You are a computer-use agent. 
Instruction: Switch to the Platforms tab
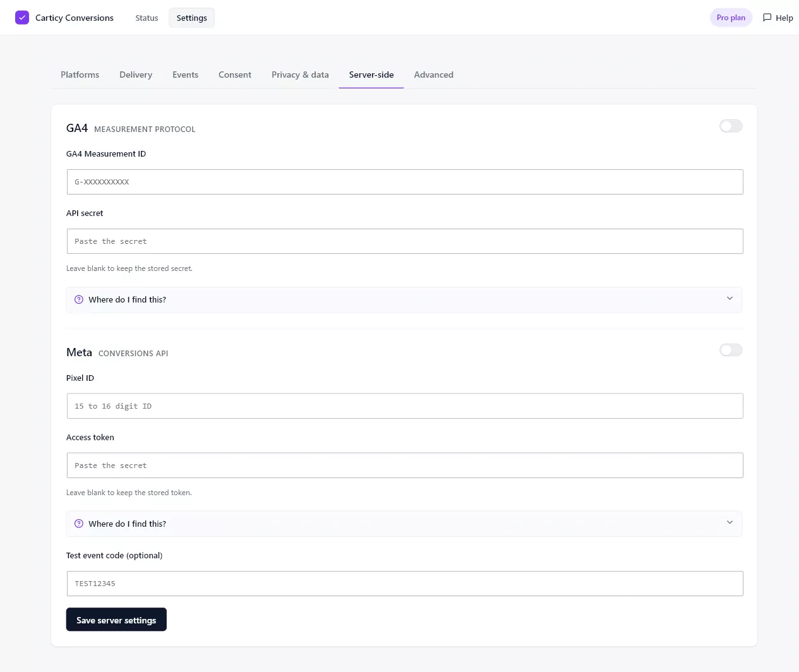(80, 75)
